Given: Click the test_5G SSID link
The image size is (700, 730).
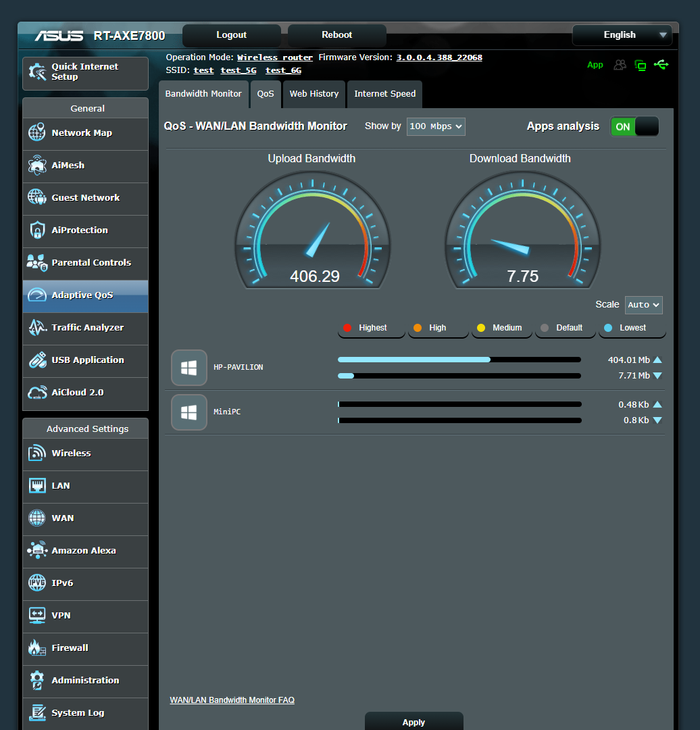Looking at the screenshot, I should [x=239, y=70].
